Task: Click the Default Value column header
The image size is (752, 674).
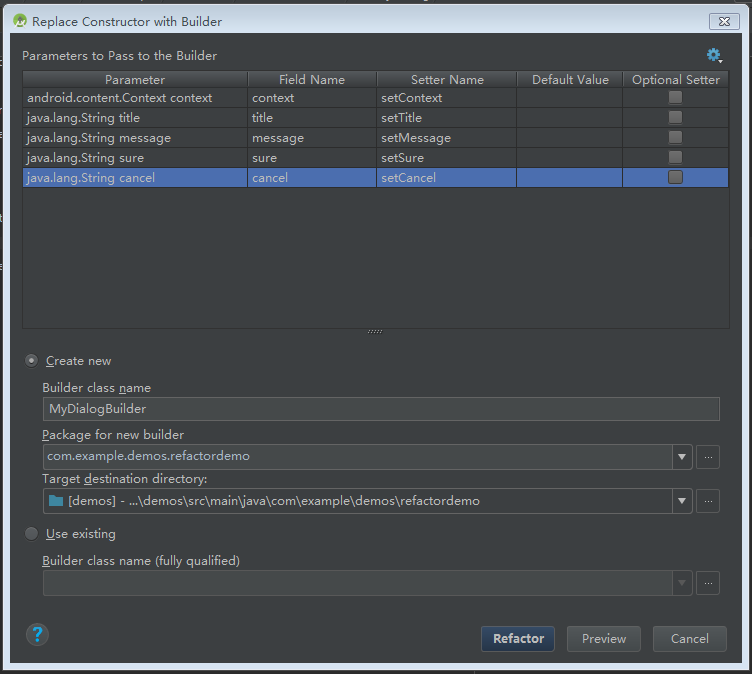Action: (x=570, y=80)
